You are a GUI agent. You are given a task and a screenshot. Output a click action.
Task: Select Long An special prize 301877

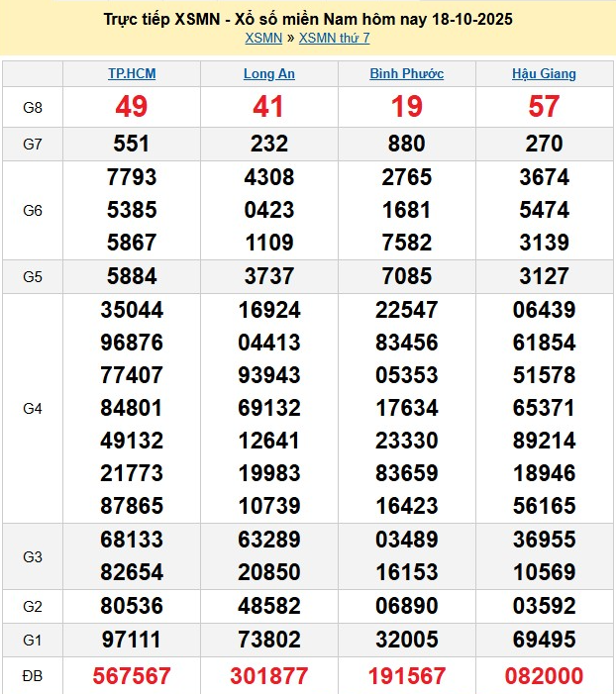pos(269,676)
